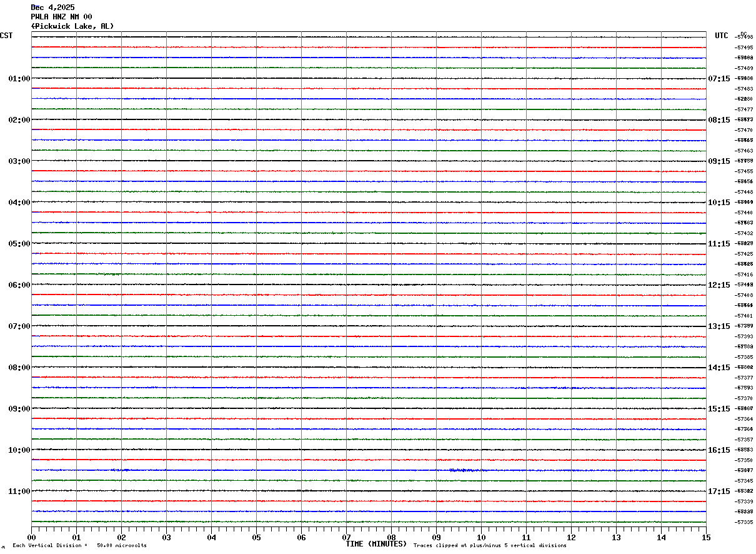
Task: Select the 10:00 CST row label
Action: 19,450
